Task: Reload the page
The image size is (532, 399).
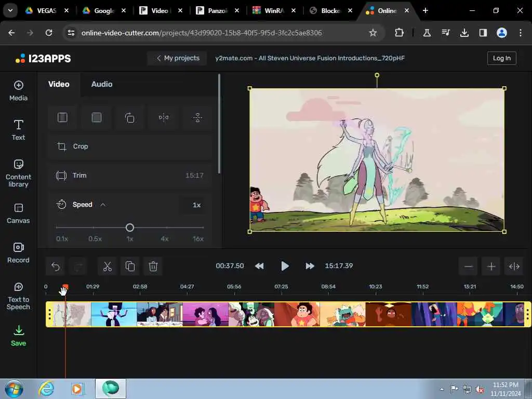Action: tap(49, 33)
